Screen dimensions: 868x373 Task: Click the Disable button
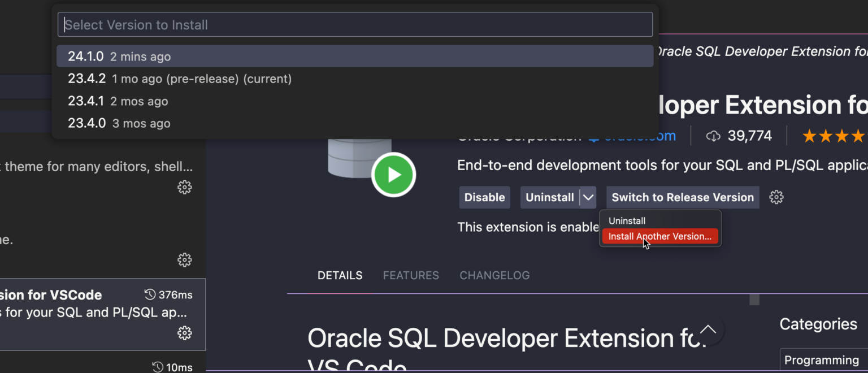484,197
